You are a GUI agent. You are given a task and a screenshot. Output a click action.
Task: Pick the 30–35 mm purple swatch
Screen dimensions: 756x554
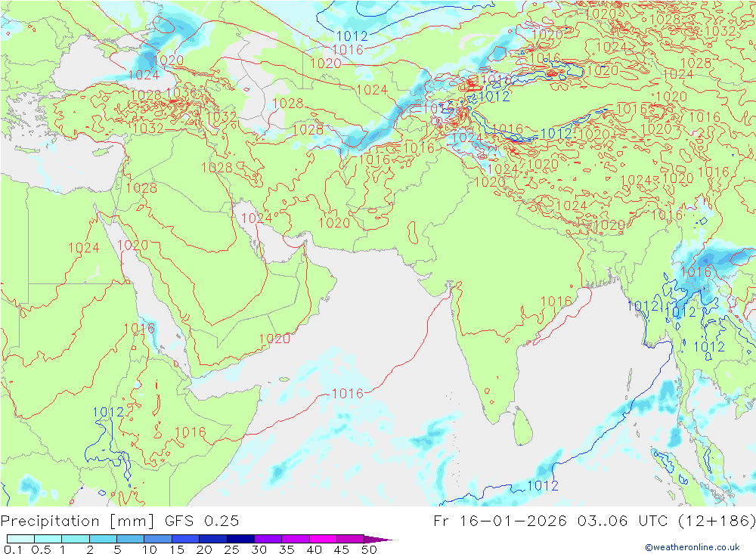pyautogui.click(x=268, y=539)
